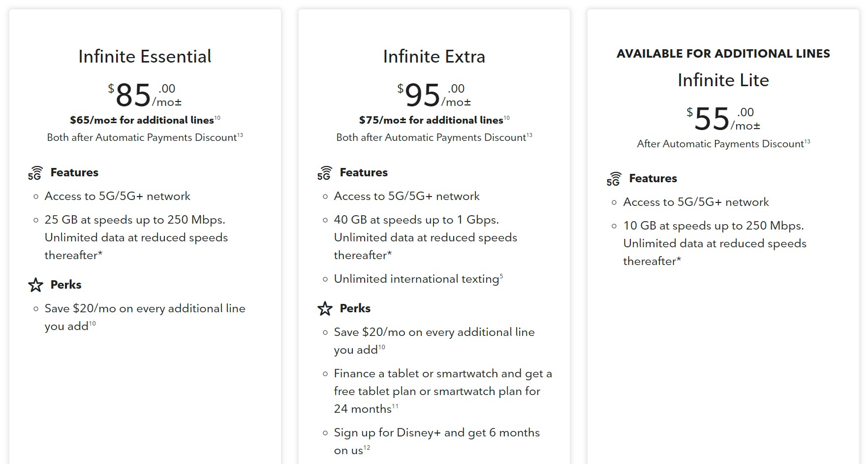Click footnote 11 after 24 months offer
Image resolution: width=868 pixels, height=464 pixels.
(395, 406)
